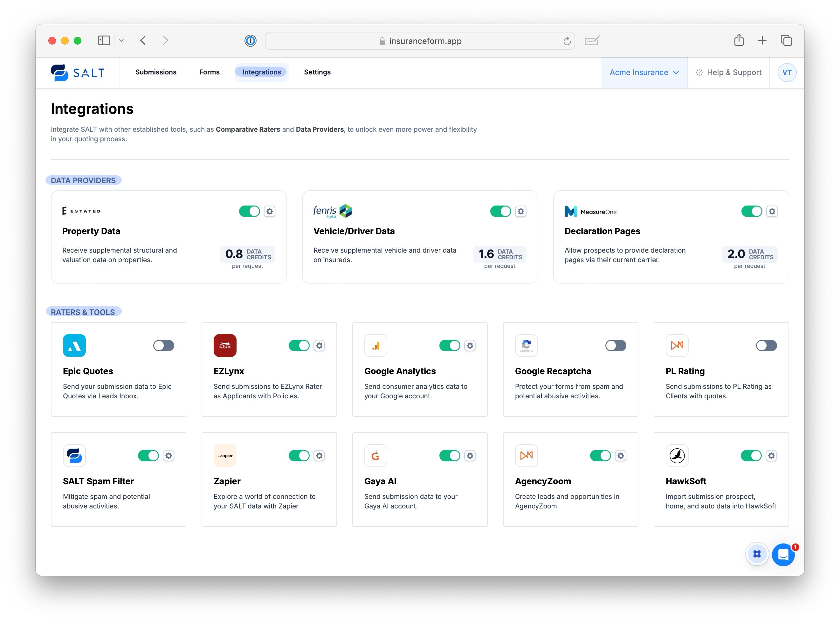Image resolution: width=840 pixels, height=623 pixels.
Task: Open Google Analytics settings gear
Action: coord(470,346)
